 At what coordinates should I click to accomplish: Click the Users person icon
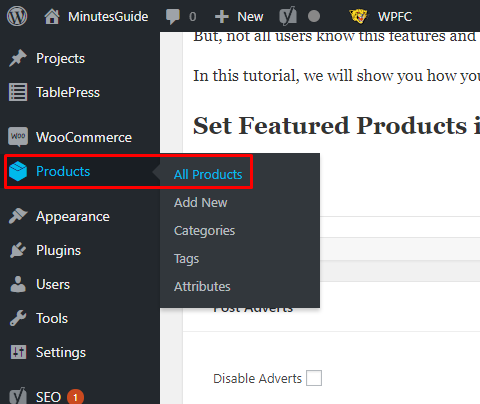[x=18, y=284]
